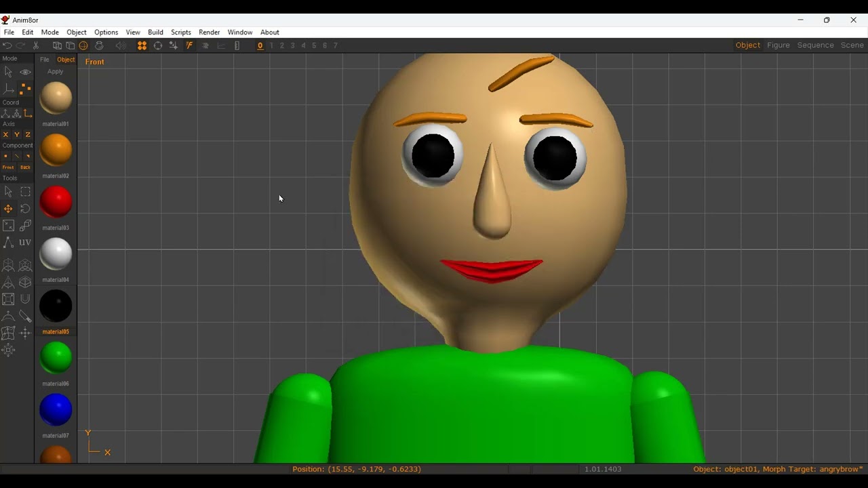Select the Object editor tab at top right

coord(748,45)
